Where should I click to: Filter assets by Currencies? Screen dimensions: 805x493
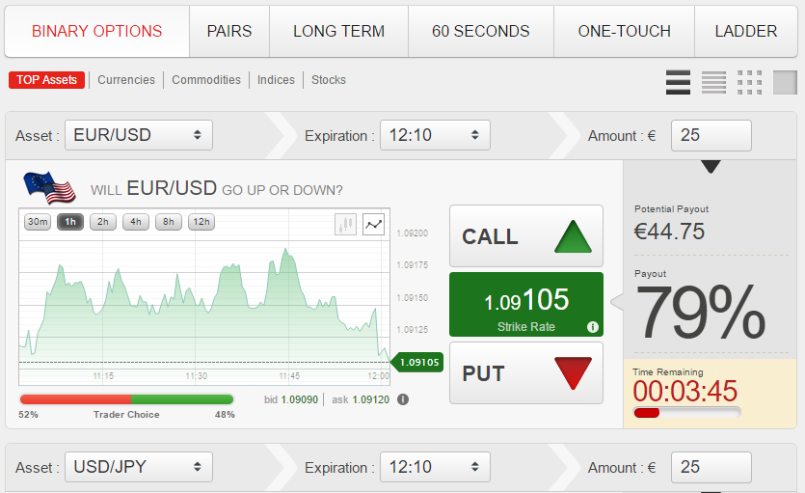(x=126, y=80)
